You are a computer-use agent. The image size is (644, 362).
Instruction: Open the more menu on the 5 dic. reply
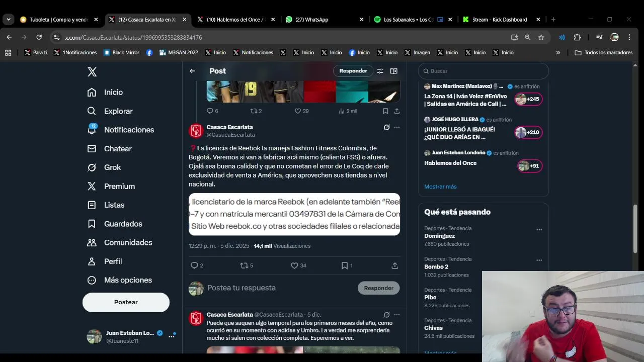(x=397, y=315)
